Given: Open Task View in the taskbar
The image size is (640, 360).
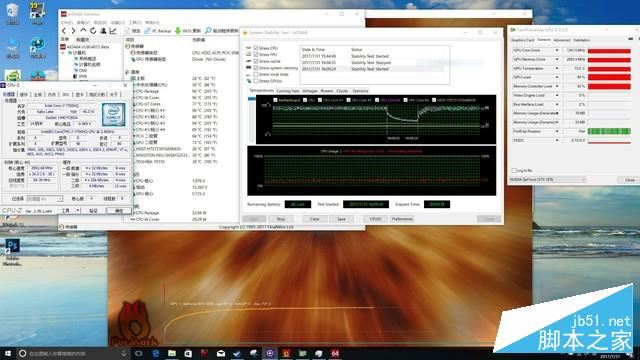Looking at the screenshot, I should pos(139,353).
